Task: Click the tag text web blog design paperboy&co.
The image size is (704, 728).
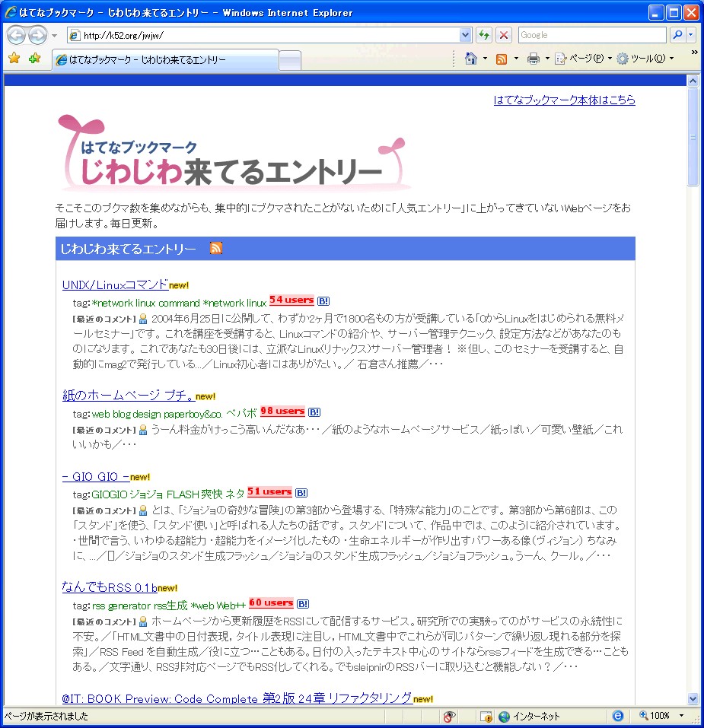Action: click(157, 414)
